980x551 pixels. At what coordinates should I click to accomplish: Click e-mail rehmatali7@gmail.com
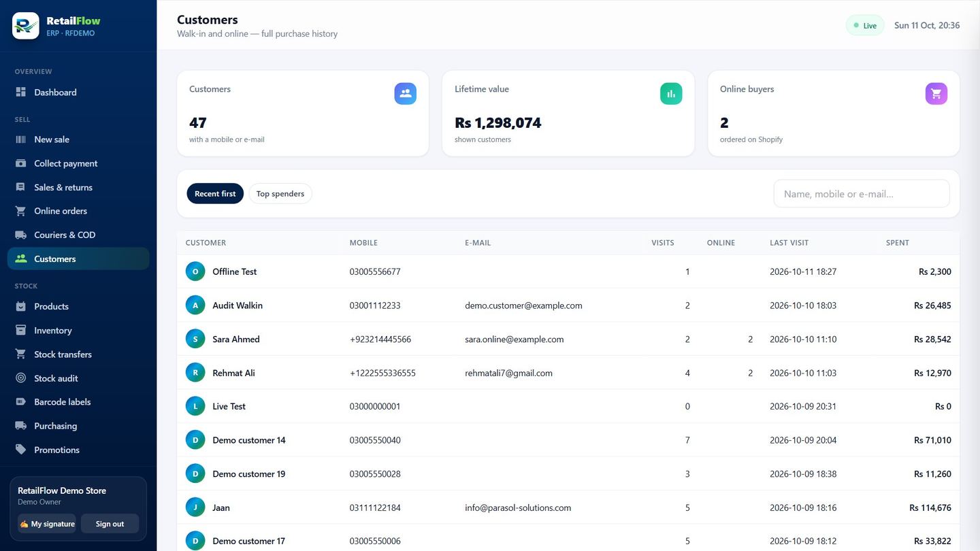(x=508, y=373)
